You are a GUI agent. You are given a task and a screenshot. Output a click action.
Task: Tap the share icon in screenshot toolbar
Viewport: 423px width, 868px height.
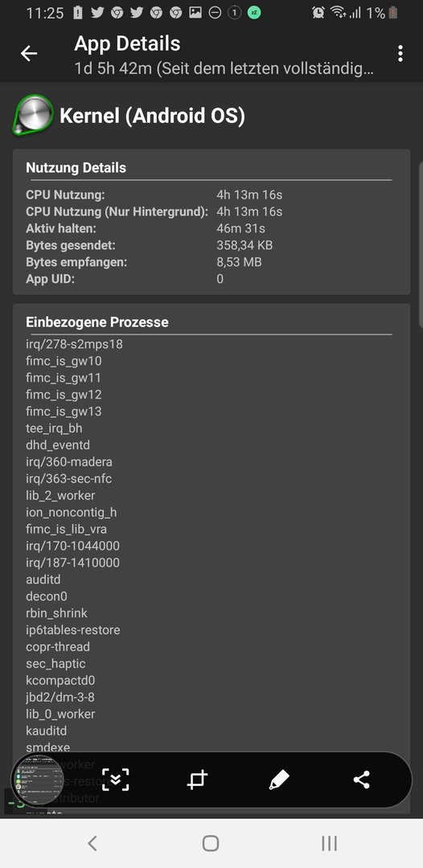click(x=362, y=780)
